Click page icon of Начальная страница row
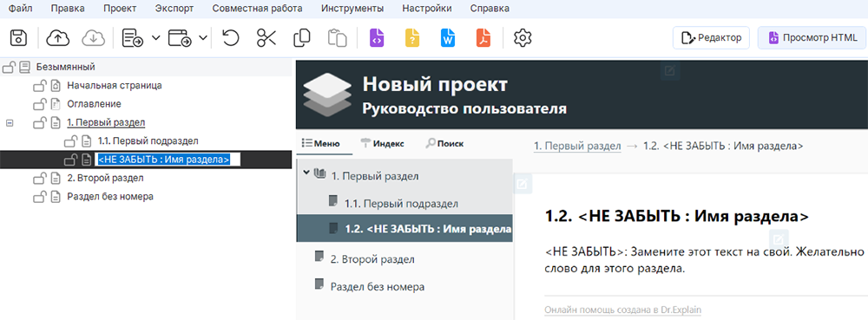Screen dimensions: 868x320 click(x=56, y=86)
